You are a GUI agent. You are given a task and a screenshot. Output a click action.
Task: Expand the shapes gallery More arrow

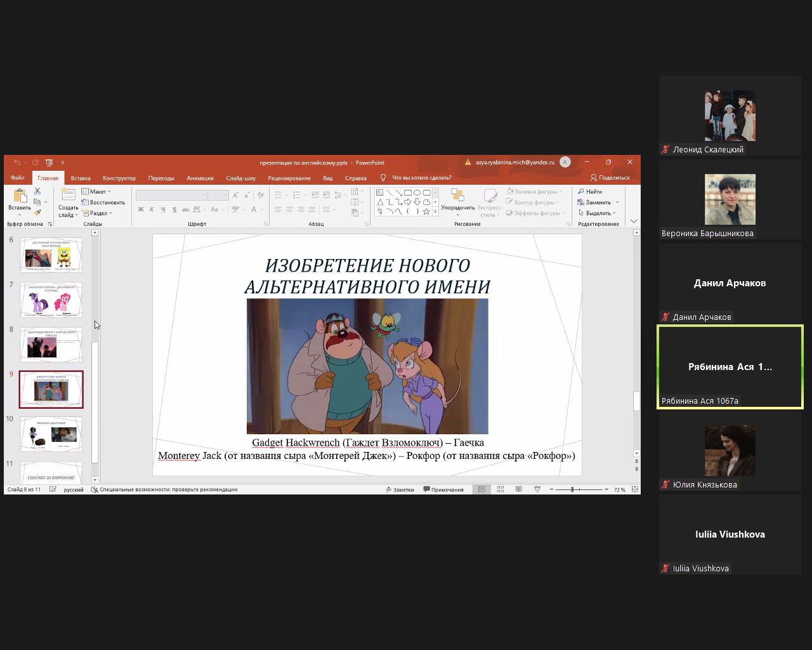point(435,212)
